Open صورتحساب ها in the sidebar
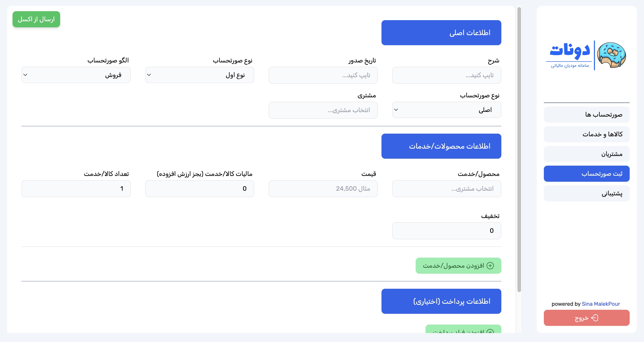The image size is (644, 342). pyautogui.click(x=586, y=115)
